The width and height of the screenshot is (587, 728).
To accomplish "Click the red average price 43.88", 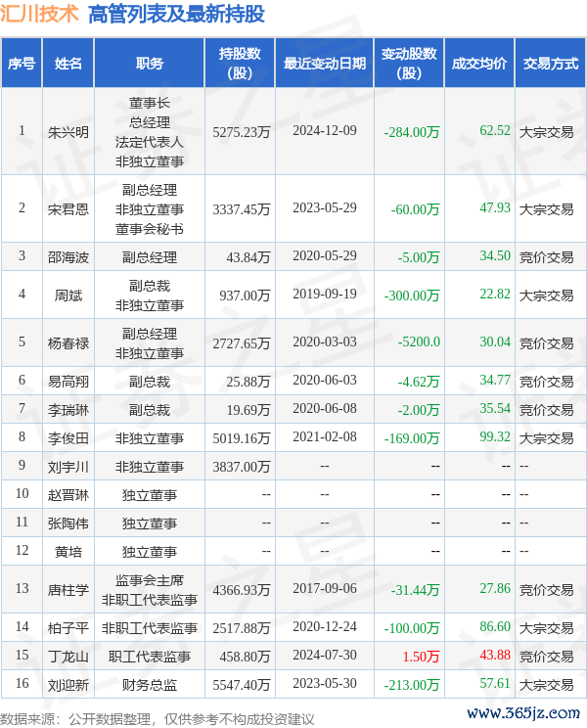I will point(495,655).
